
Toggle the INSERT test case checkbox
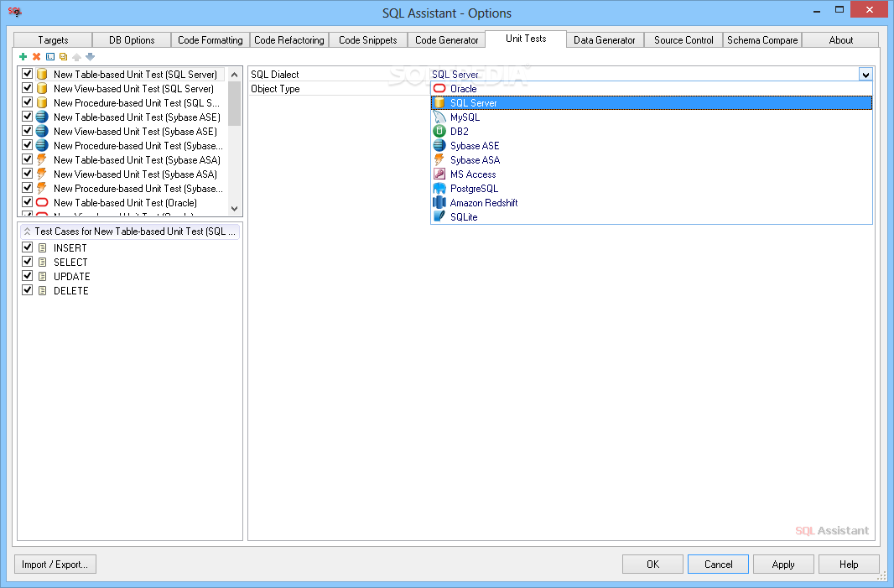(27, 247)
